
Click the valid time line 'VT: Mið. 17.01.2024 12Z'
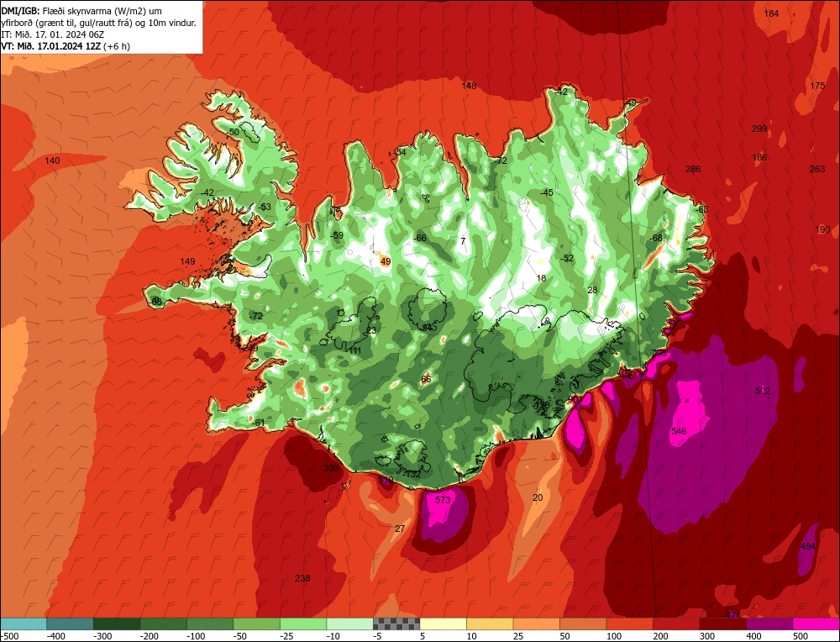click(66, 46)
